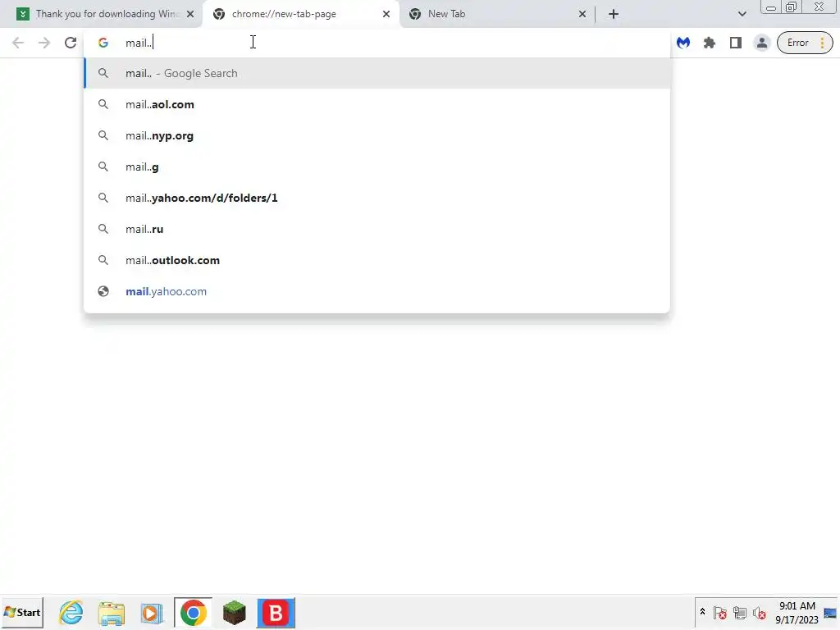The height and width of the screenshot is (630, 840).
Task: Open the Windows Start menu
Action: click(x=22, y=612)
